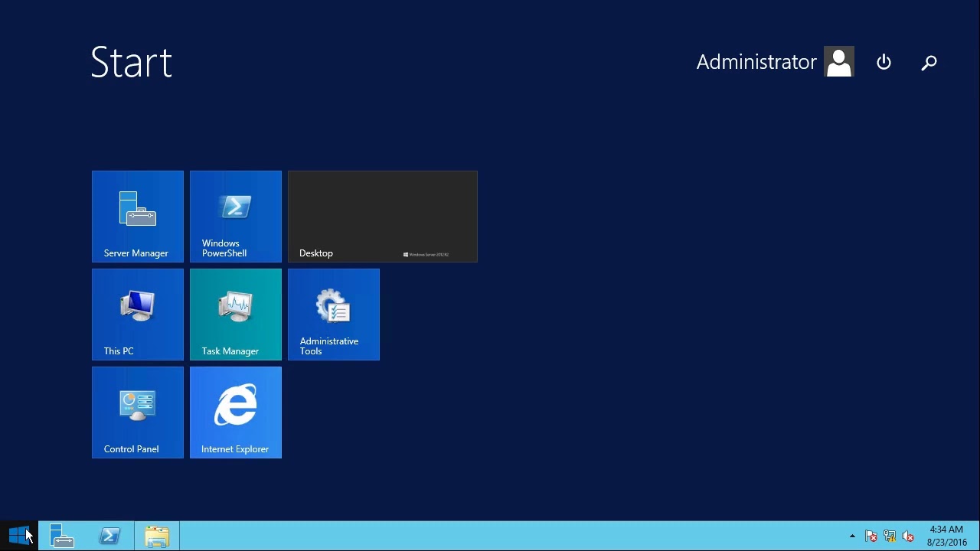
Task: Show hidden system tray icons arrow
Action: (x=852, y=536)
